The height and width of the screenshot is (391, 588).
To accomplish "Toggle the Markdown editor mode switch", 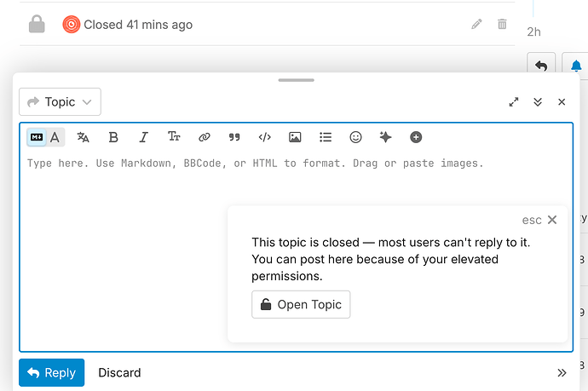I will click(37, 137).
